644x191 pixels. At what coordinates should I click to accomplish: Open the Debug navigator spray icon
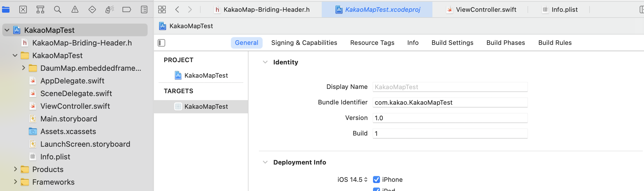[x=110, y=10]
